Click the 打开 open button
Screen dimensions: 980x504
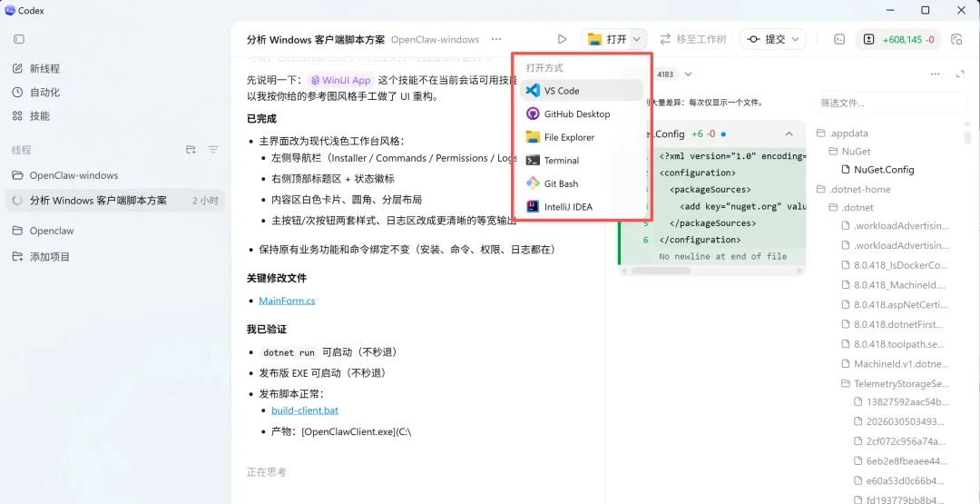coord(607,39)
